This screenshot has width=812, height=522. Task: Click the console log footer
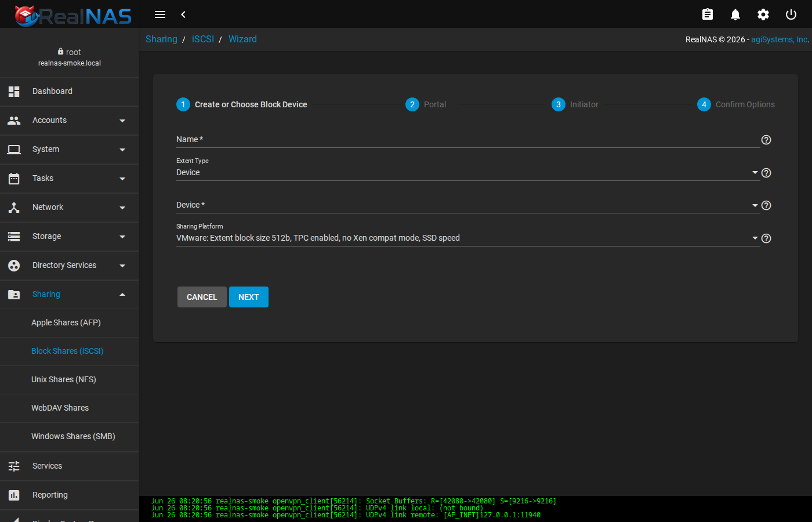(476, 509)
